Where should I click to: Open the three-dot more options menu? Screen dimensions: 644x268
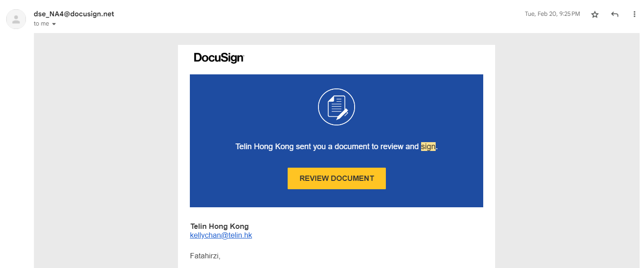(x=634, y=14)
